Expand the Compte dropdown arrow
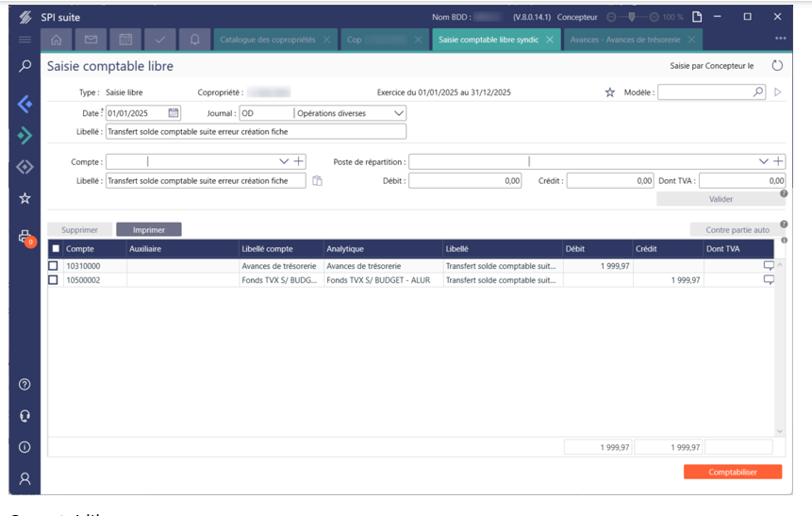The image size is (812, 516). tap(284, 162)
